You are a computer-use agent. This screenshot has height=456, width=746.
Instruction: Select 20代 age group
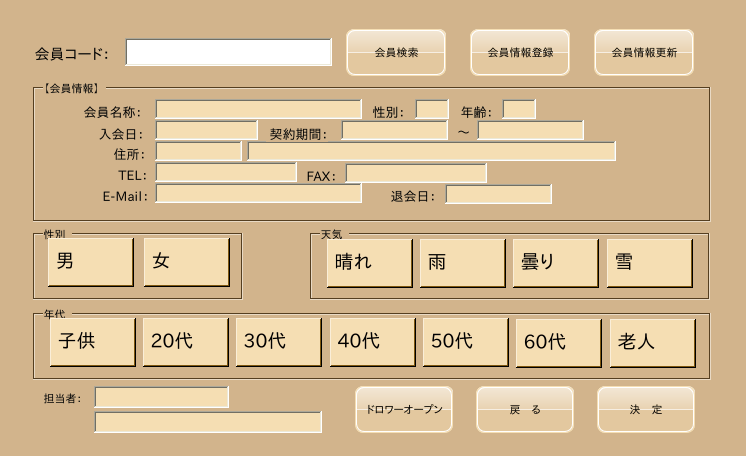186,342
